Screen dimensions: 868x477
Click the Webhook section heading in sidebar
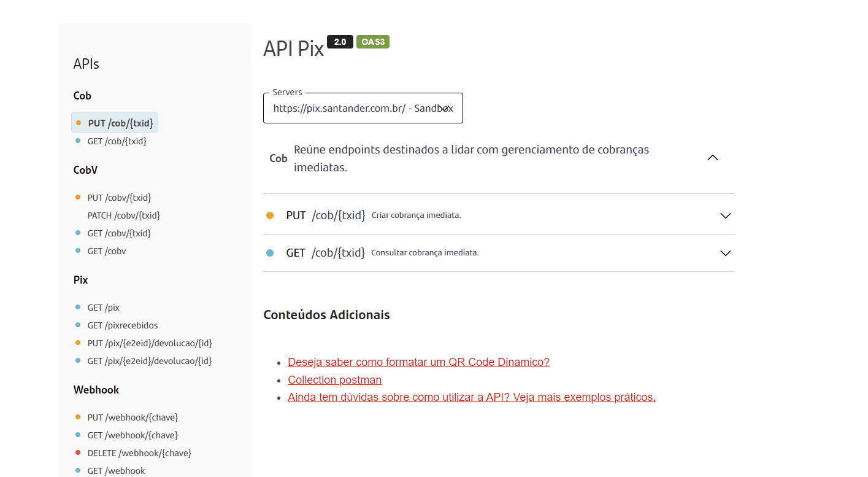pos(96,390)
